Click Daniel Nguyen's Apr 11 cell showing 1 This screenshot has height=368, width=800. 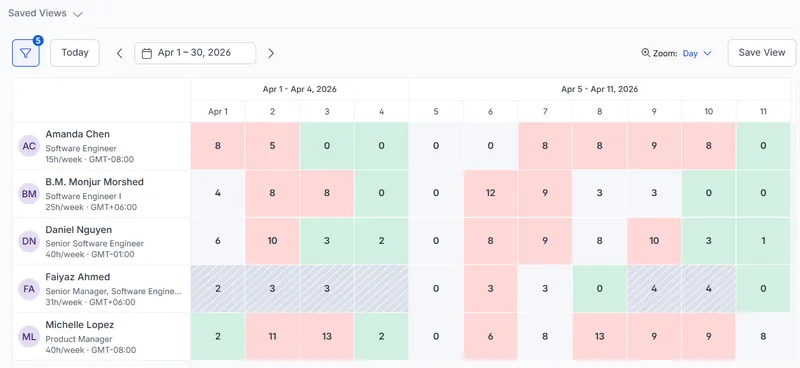pos(763,241)
